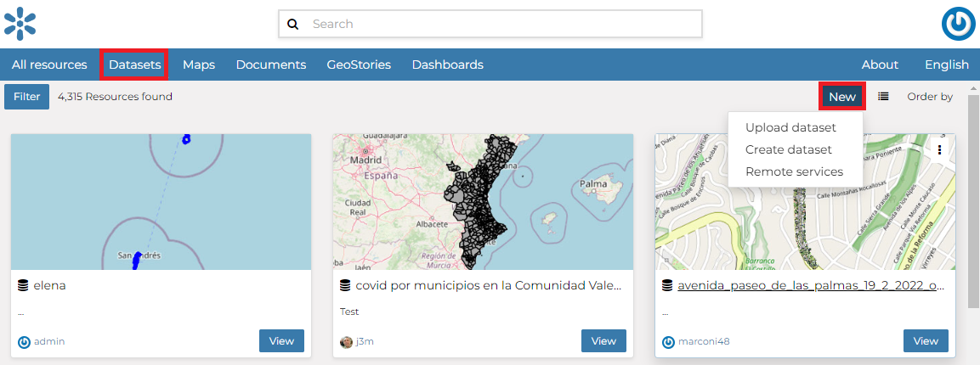Open the user profile power icon
This screenshot has height=365, width=980.
pos(958,24)
